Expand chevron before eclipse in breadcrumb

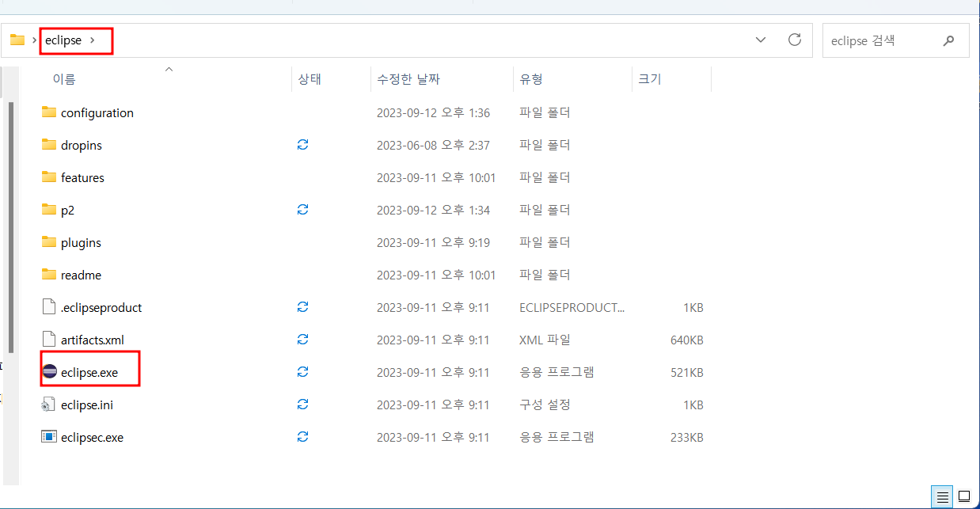click(35, 40)
